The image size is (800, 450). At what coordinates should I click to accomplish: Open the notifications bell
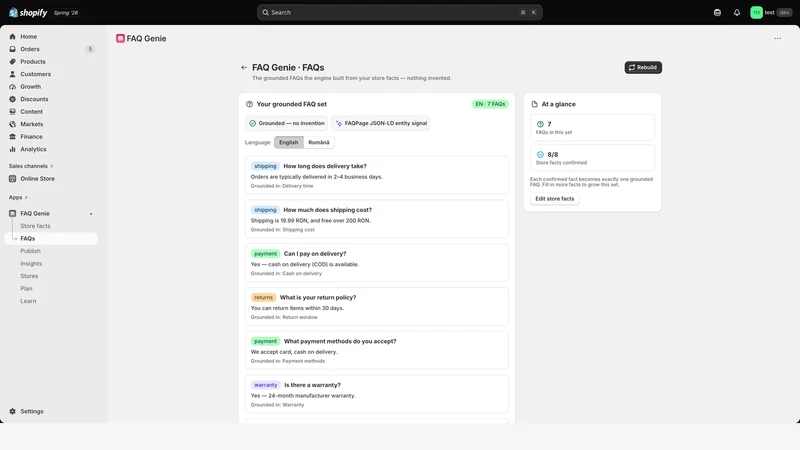click(737, 12)
